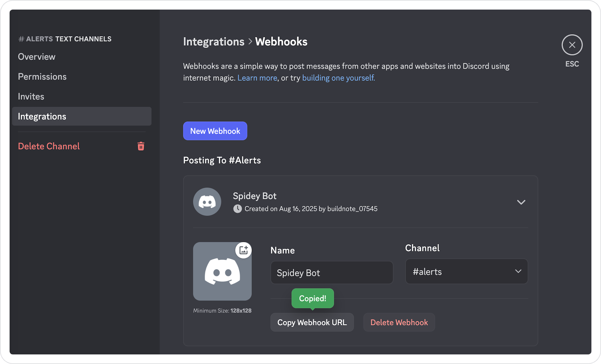Click the hash icon before ALERTS heading
The height and width of the screenshot is (364, 601).
click(x=21, y=39)
